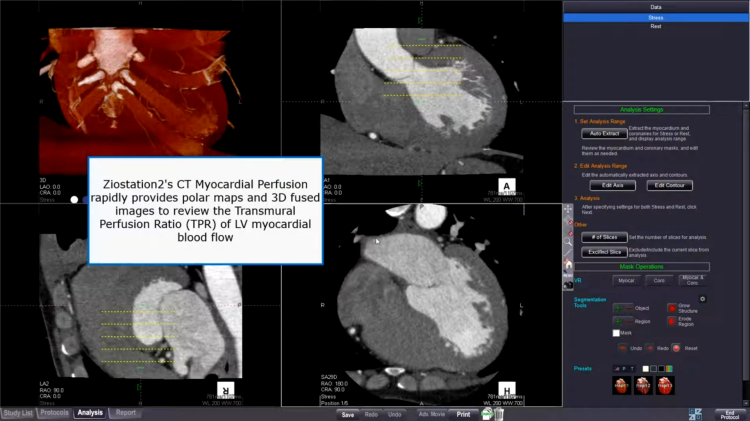Open the Study List tab
The height and width of the screenshot is (421, 750).
(x=18, y=413)
